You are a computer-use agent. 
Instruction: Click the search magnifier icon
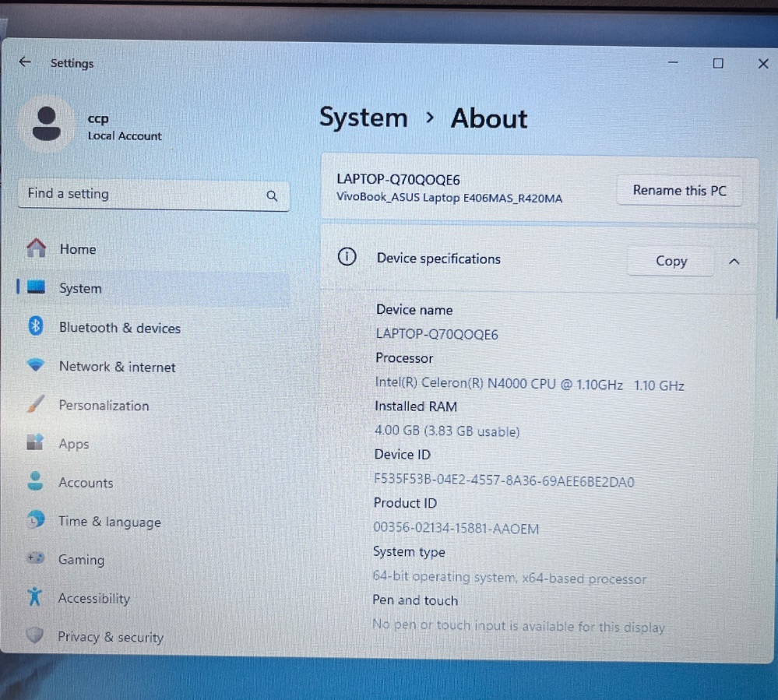[272, 195]
